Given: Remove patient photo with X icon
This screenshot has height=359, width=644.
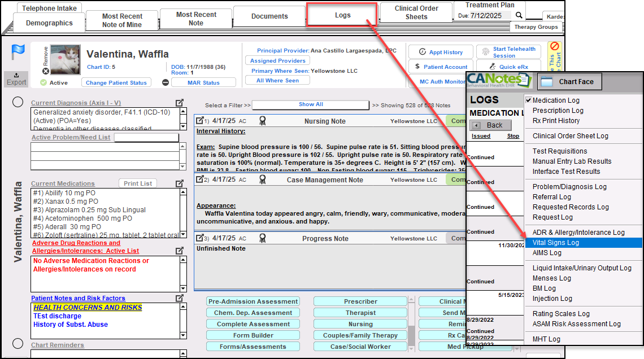Looking at the screenshot, I should 46,71.
